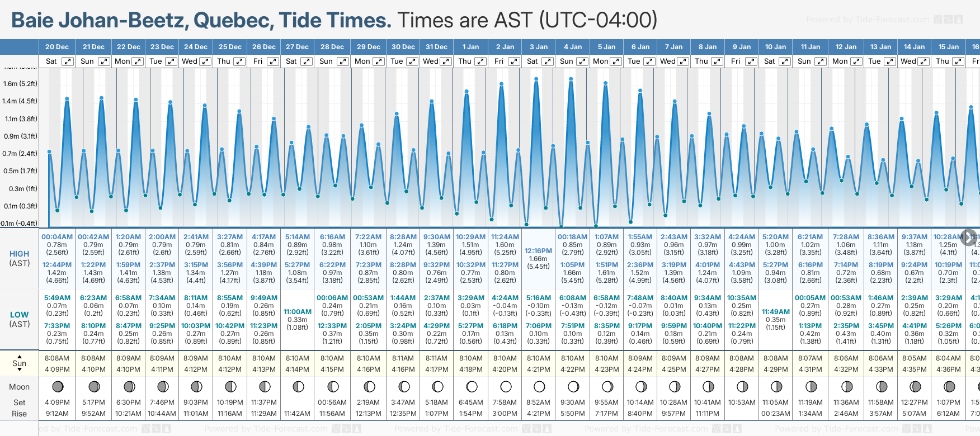Click the highest tide peak point on 3 Jan
980x436 pixels.
tap(536, 79)
